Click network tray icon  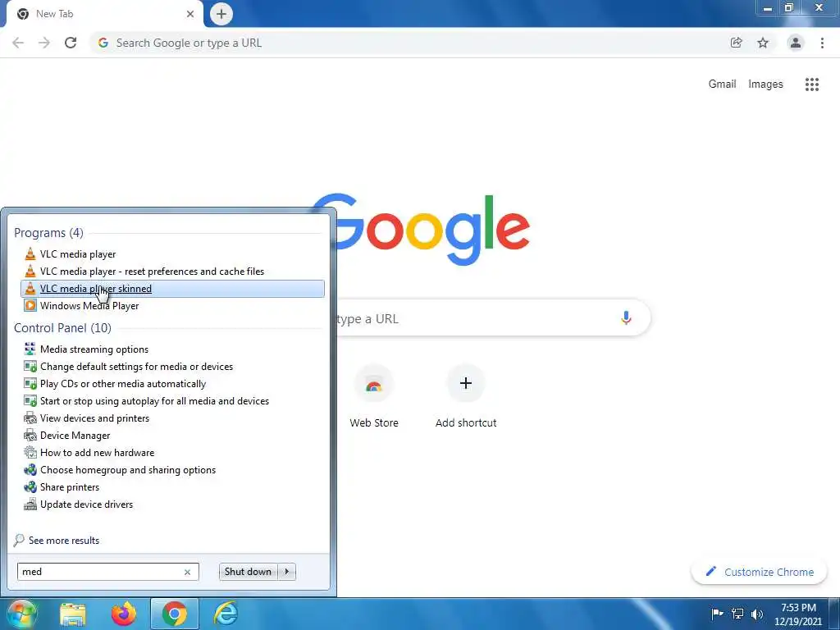(737, 614)
